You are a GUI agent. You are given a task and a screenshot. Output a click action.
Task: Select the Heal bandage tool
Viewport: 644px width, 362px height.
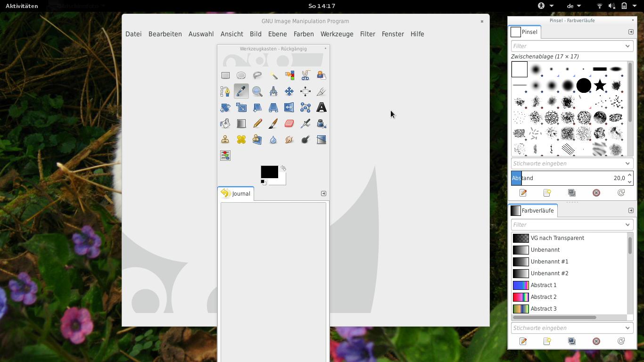(241, 140)
